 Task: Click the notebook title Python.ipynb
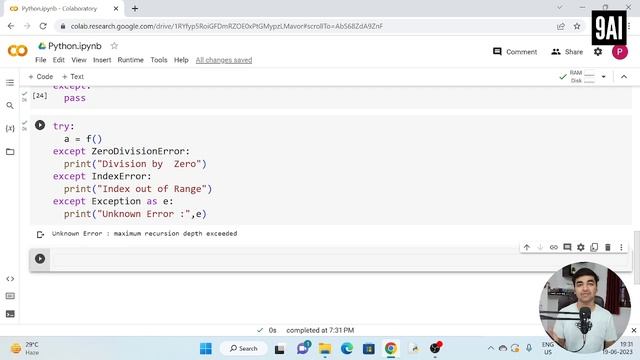tap(75, 46)
